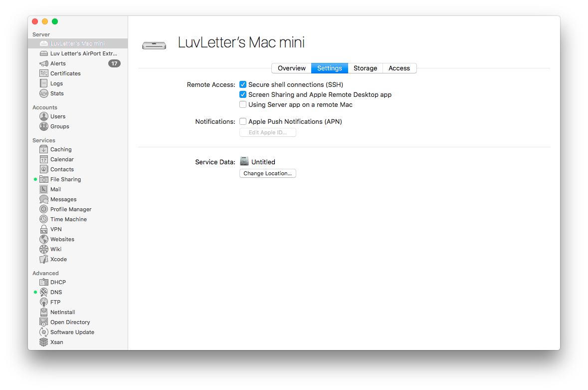Viewport: 588px width, 390px height.
Task: Select the Open Directory icon
Action: (44, 322)
